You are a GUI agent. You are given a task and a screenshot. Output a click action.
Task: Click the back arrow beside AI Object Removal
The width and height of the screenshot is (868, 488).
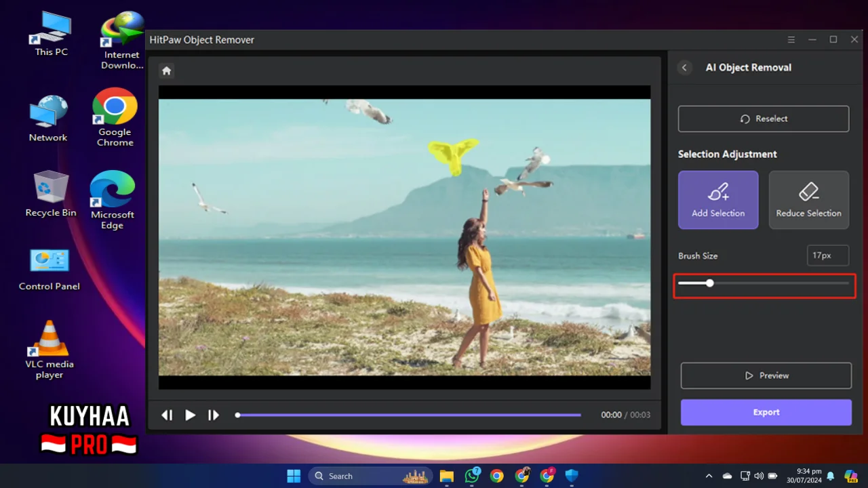click(684, 68)
